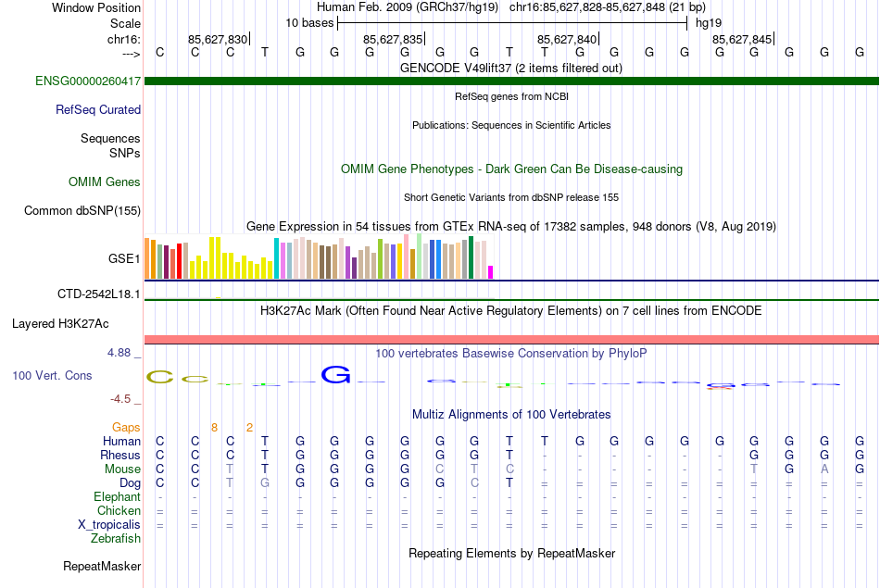The height and width of the screenshot is (588, 880).
Task: Click the -4.5 PhyloP lower value
Action: pos(120,399)
